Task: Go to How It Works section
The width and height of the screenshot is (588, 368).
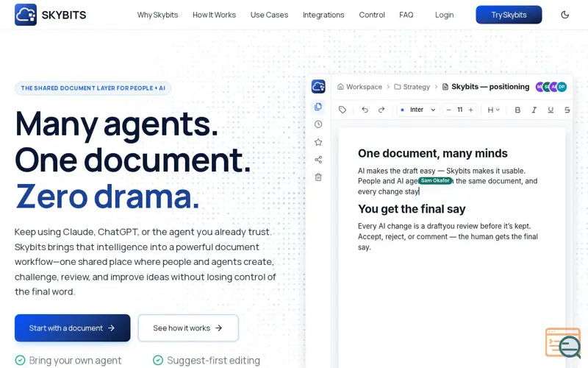Action: (214, 15)
